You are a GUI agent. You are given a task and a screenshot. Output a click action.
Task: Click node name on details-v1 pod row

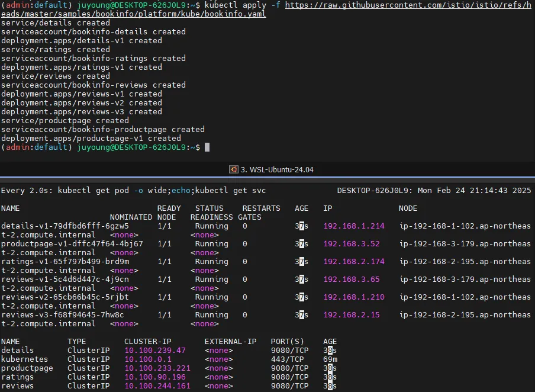pyautogui.click(x=465, y=226)
